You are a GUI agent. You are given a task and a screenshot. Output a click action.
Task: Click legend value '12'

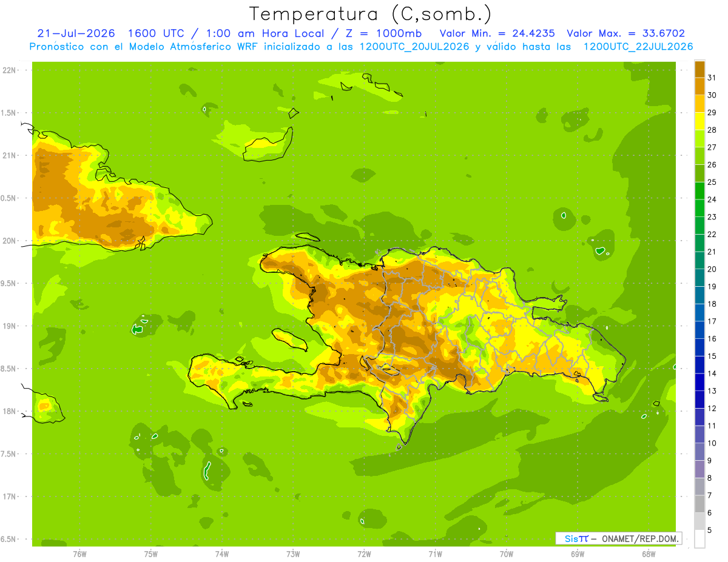click(712, 408)
